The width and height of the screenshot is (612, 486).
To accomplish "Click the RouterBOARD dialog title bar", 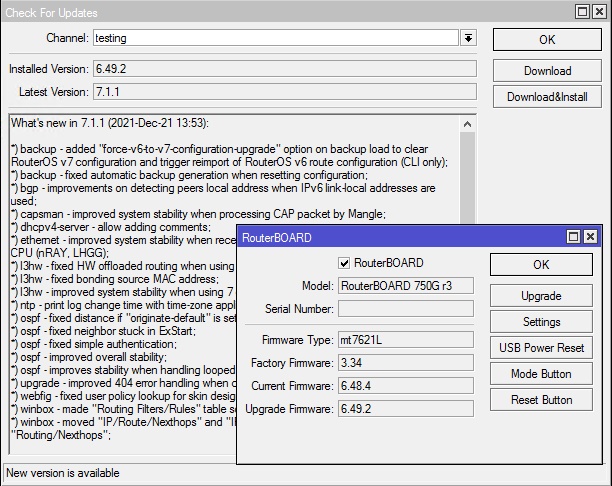I will click(402, 237).
